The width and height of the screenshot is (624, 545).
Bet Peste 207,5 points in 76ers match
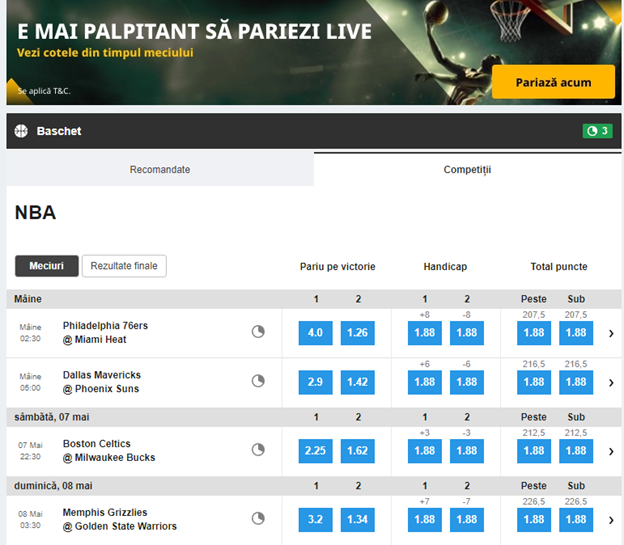tap(534, 333)
